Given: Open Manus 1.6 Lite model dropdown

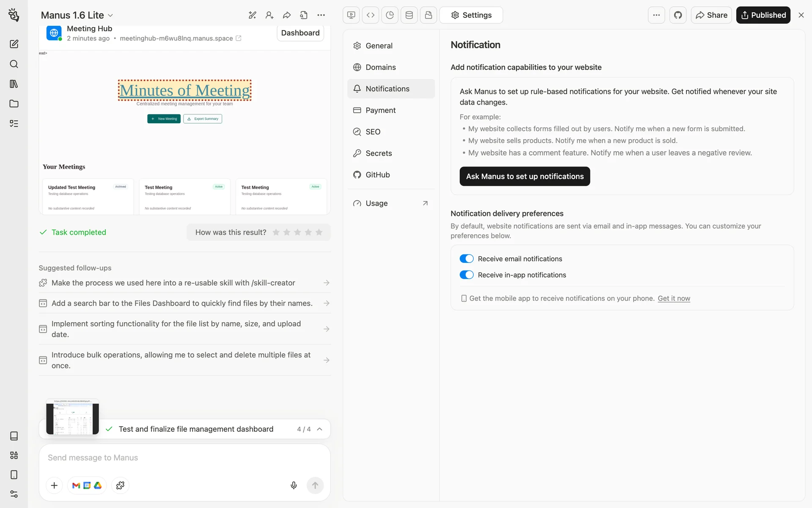Looking at the screenshot, I should [77, 15].
